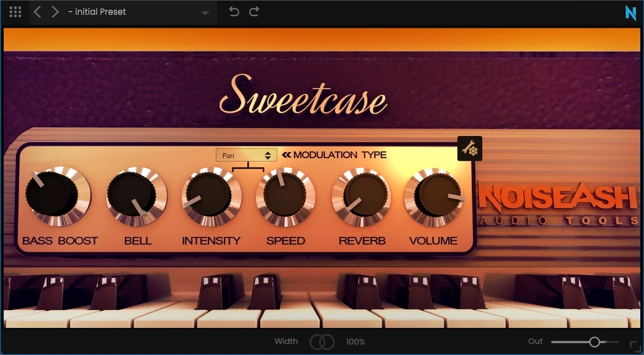The width and height of the screenshot is (644, 355).
Task: Click the 100% width value
Action: tap(356, 342)
